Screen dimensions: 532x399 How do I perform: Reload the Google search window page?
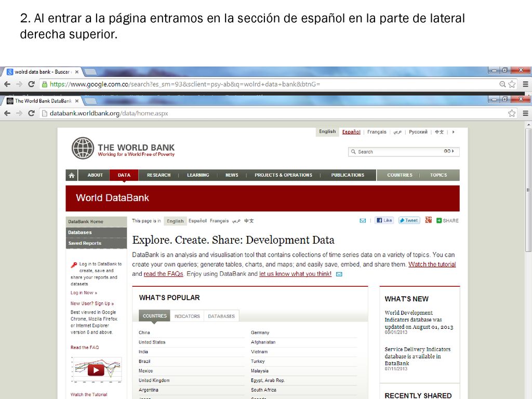pos(31,84)
